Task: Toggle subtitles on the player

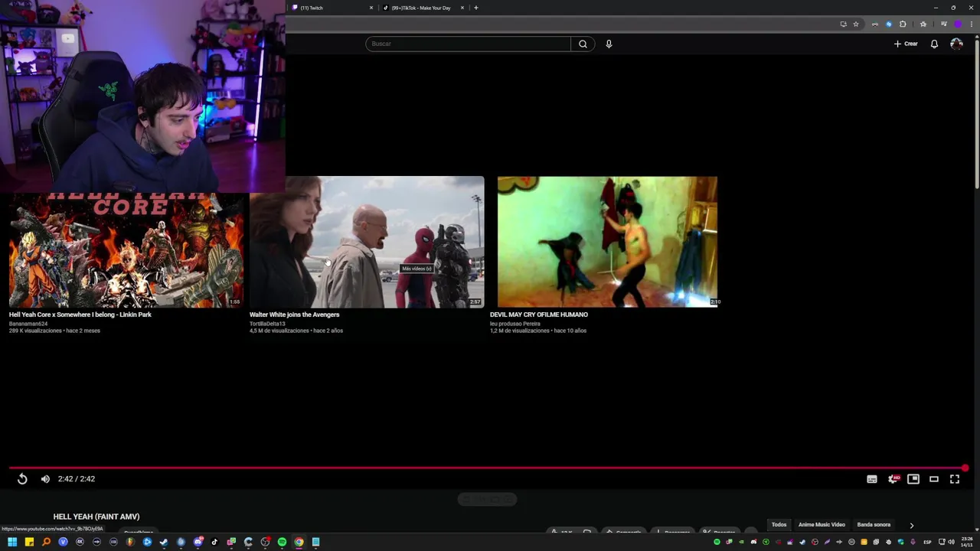Action: [x=872, y=479]
